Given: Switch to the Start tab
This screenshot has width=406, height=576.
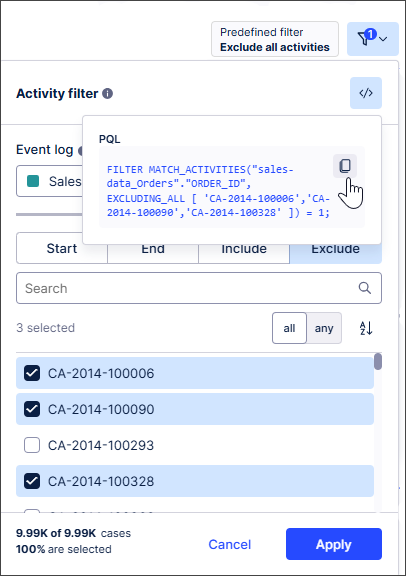Looking at the screenshot, I should (x=62, y=249).
